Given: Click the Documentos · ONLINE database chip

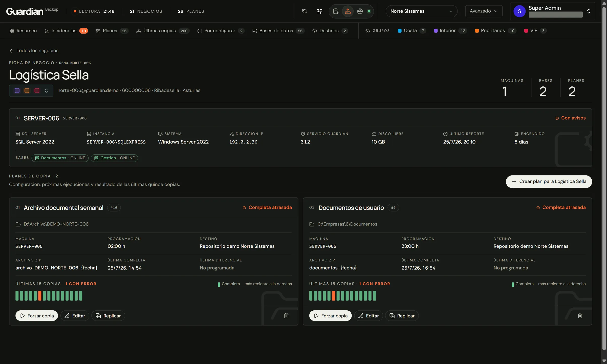Looking at the screenshot, I should (x=60, y=158).
